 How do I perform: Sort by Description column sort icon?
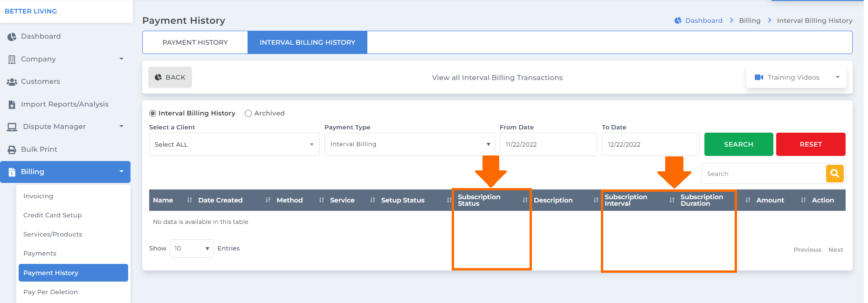(596, 200)
